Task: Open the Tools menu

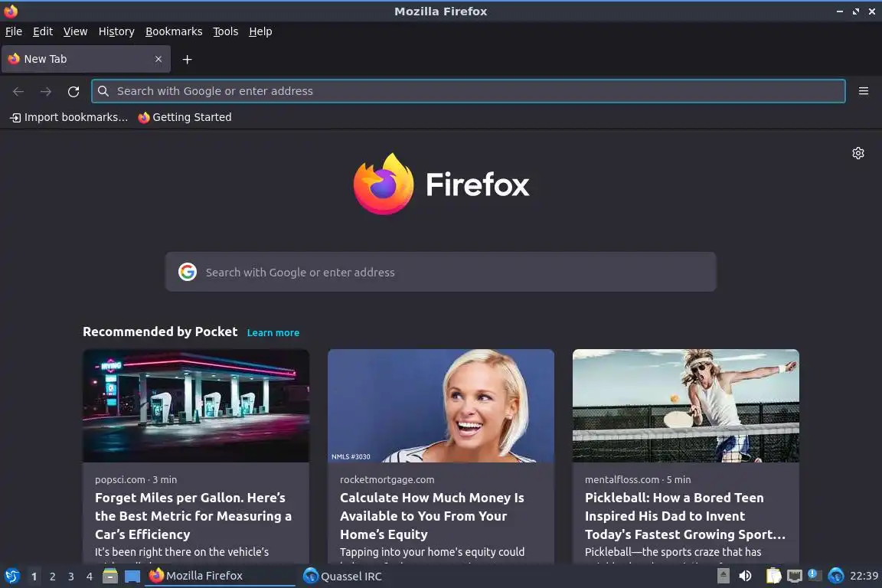Action: click(x=226, y=31)
